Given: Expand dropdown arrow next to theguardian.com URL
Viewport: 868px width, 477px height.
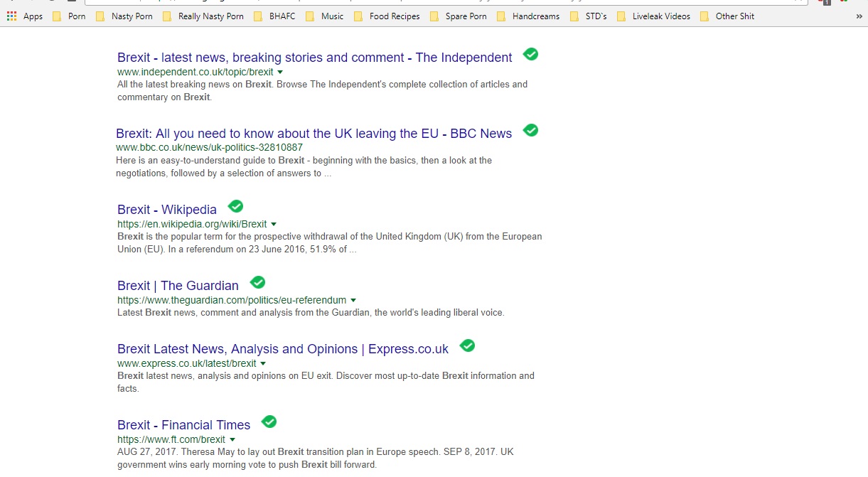Looking at the screenshot, I should [x=353, y=301].
